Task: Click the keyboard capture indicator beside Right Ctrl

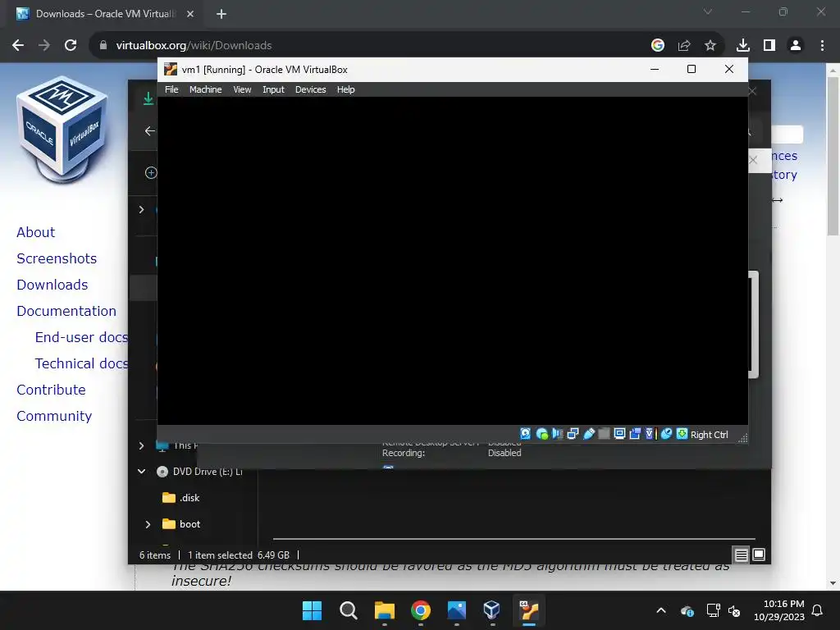Action: [682, 434]
